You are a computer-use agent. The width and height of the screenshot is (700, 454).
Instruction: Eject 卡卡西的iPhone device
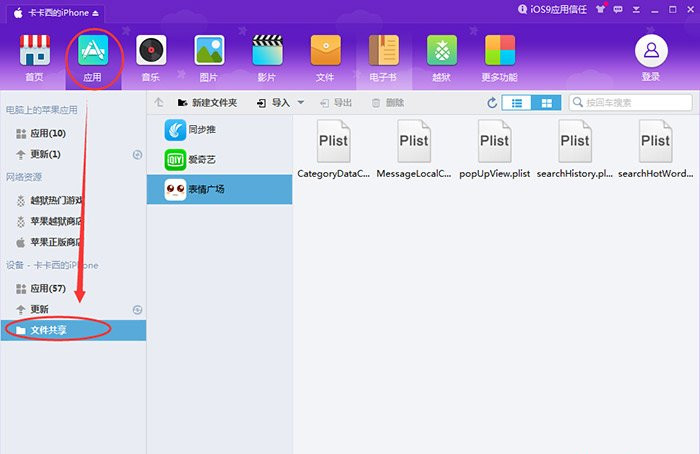click(x=95, y=13)
